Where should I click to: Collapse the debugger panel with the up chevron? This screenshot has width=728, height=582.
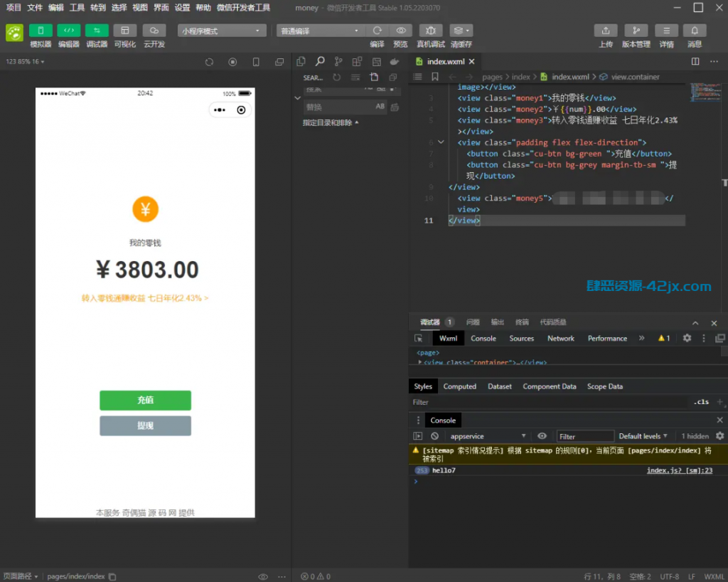tap(695, 323)
